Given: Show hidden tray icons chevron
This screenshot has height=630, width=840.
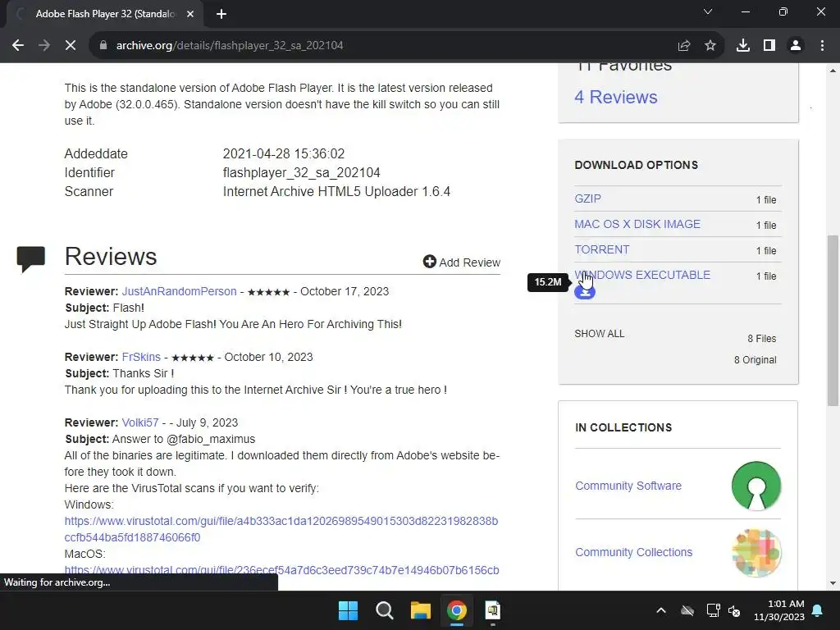Looking at the screenshot, I should [661, 610].
